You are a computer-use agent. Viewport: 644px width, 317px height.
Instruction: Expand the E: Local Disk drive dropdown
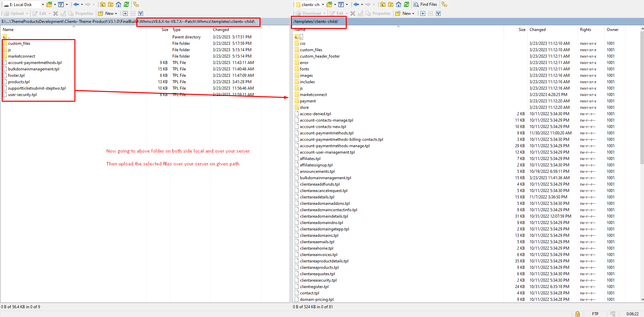pos(43,4)
